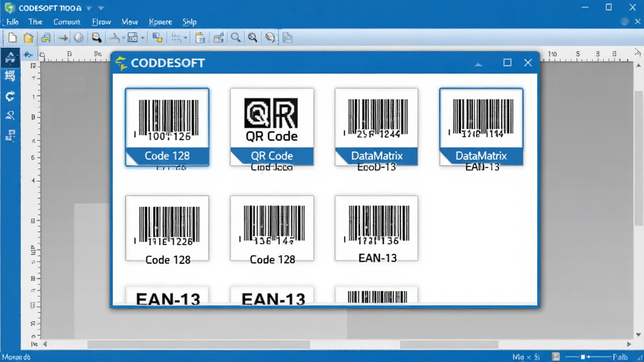The image size is (644, 362).
Task: Click the printer icon in toolbar
Action: [x=45, y=38]
